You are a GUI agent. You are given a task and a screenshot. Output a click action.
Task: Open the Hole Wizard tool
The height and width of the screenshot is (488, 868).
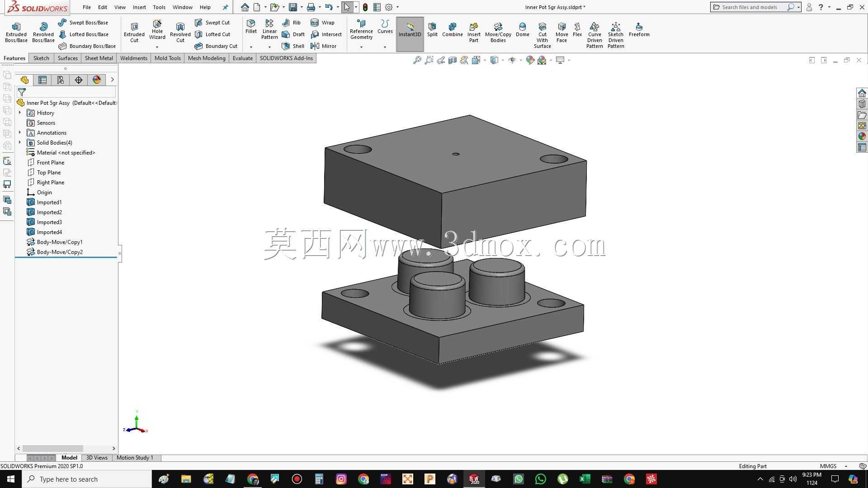tap(157, 30)
